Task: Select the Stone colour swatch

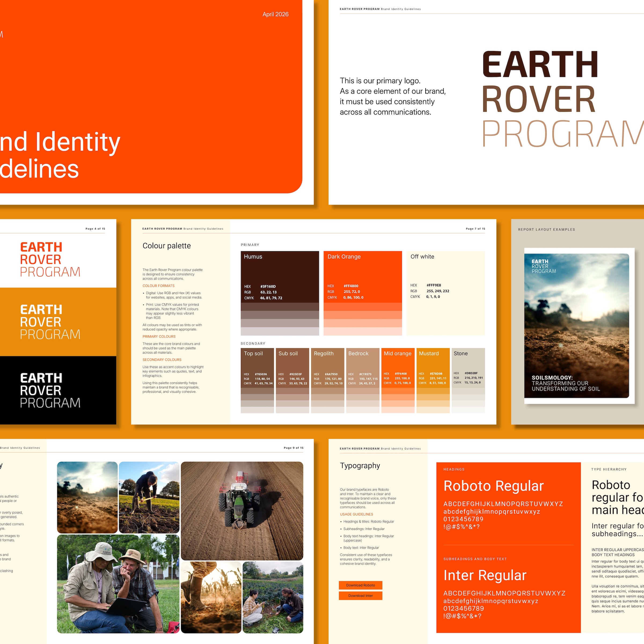Action: tap(468, 380)
